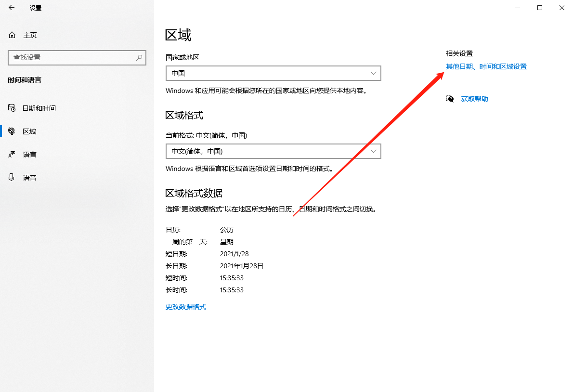
Task: Click the 获取帮助 chat bubble icon
Action: (450, 99)
